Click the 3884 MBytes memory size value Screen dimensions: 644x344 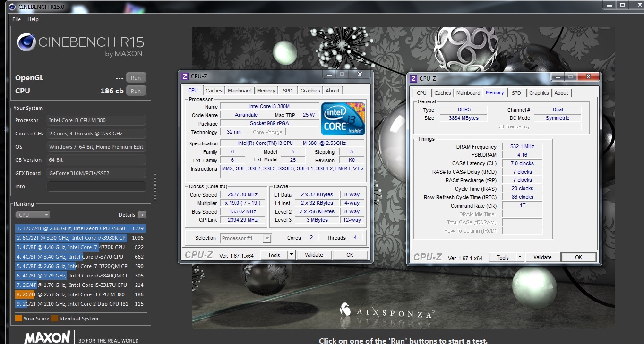point(464,118)
